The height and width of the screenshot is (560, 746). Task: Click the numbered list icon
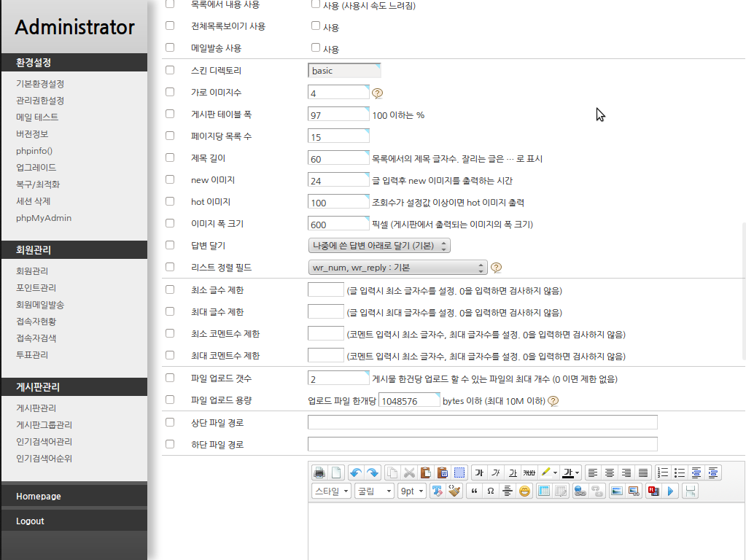(x=662, y=472)
